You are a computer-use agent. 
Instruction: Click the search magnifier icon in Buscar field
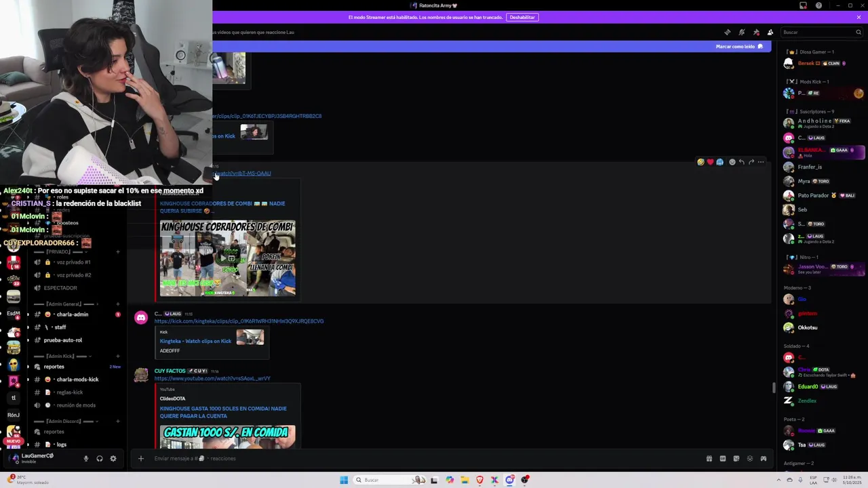click(859, 32)
